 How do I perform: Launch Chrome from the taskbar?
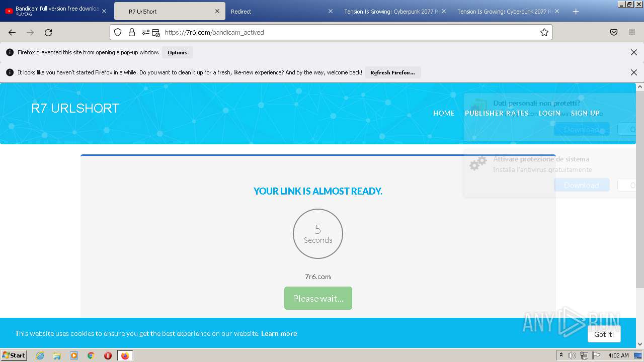[91, 355]
